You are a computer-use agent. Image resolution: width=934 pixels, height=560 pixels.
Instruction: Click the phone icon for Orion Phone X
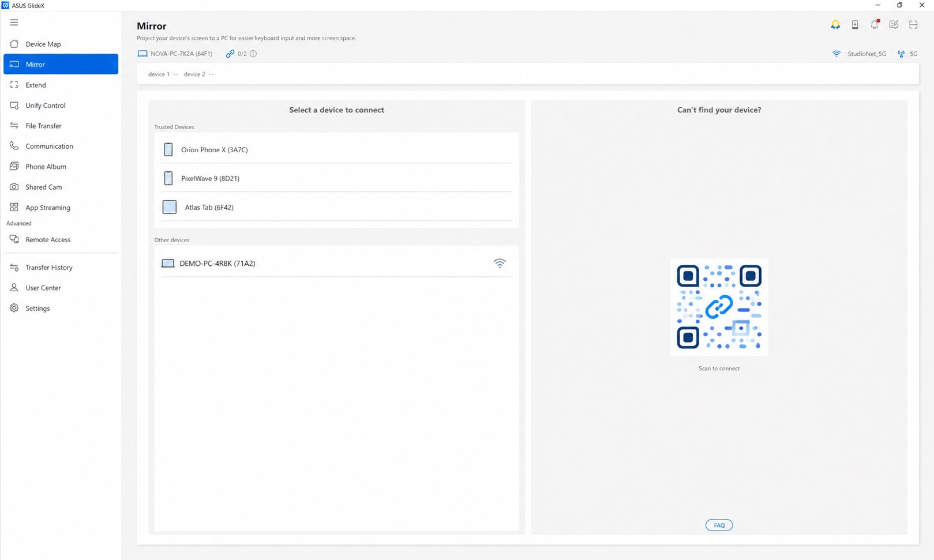pos(168,149)
